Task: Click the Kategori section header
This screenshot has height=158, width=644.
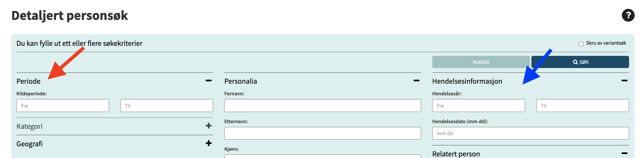Action: coord(29,126)
